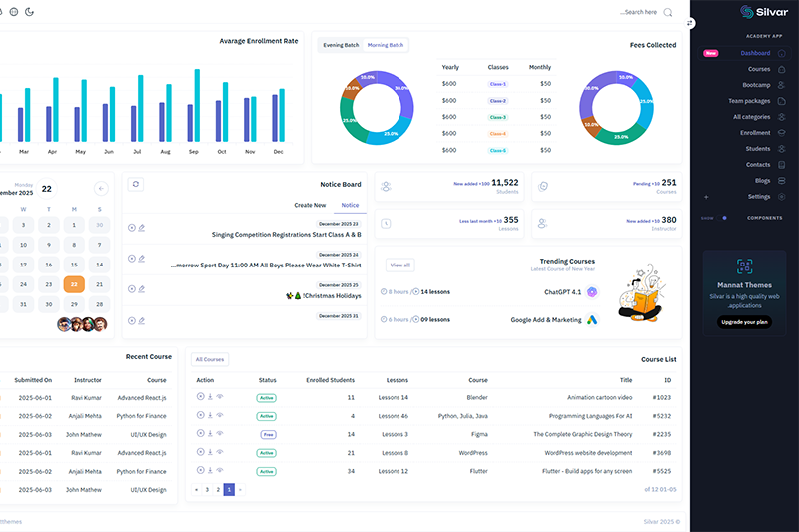Click the sidebar collapse arrows icon

(x=690, y=21)
